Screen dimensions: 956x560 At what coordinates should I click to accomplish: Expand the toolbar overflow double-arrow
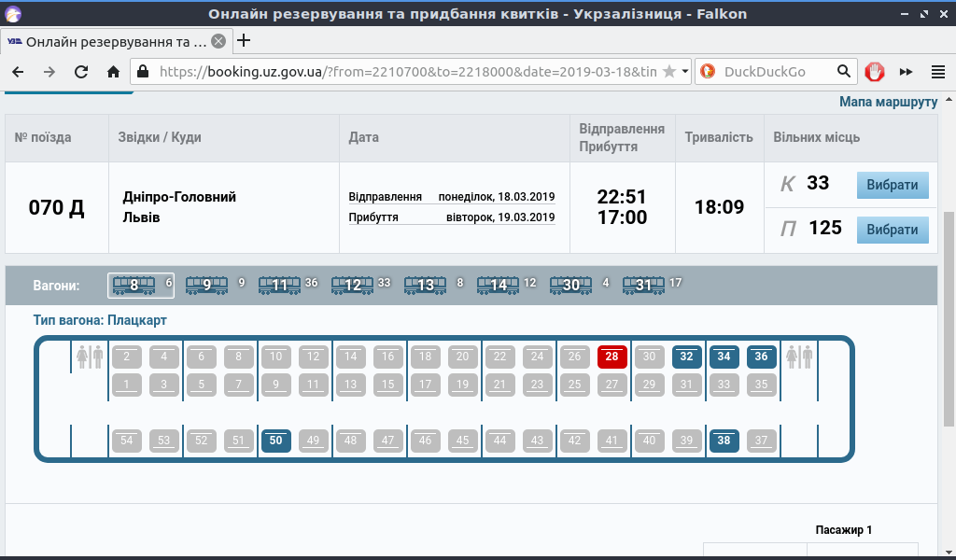(905, 71)
